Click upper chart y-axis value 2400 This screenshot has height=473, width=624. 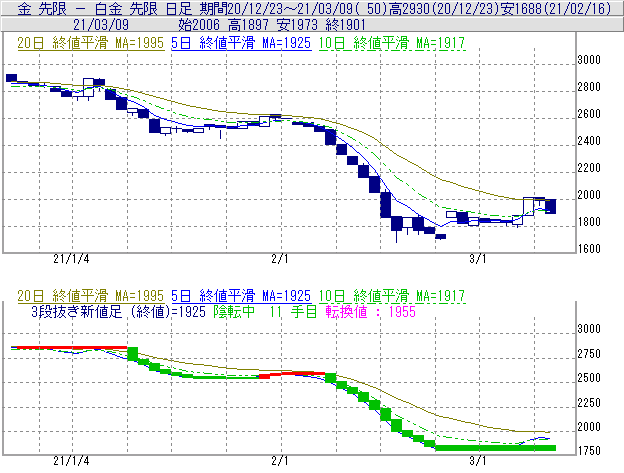coord(589,141)
